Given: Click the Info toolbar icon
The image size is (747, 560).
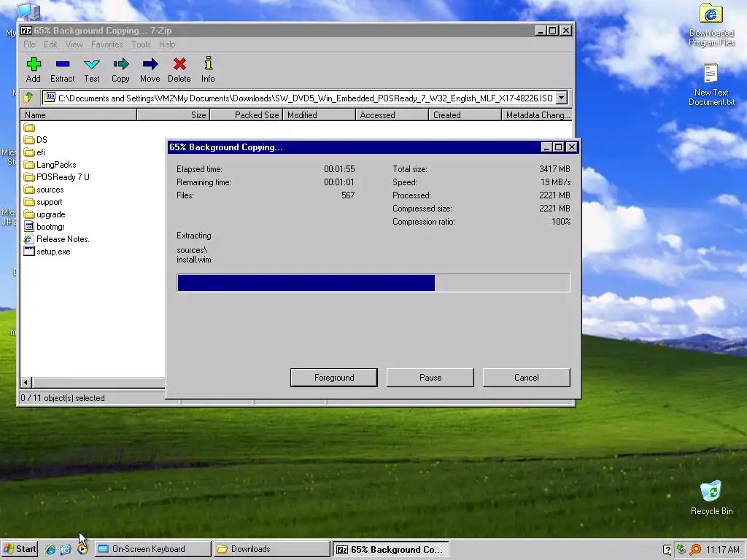Looking at the screenshot, I should (208, 69).
